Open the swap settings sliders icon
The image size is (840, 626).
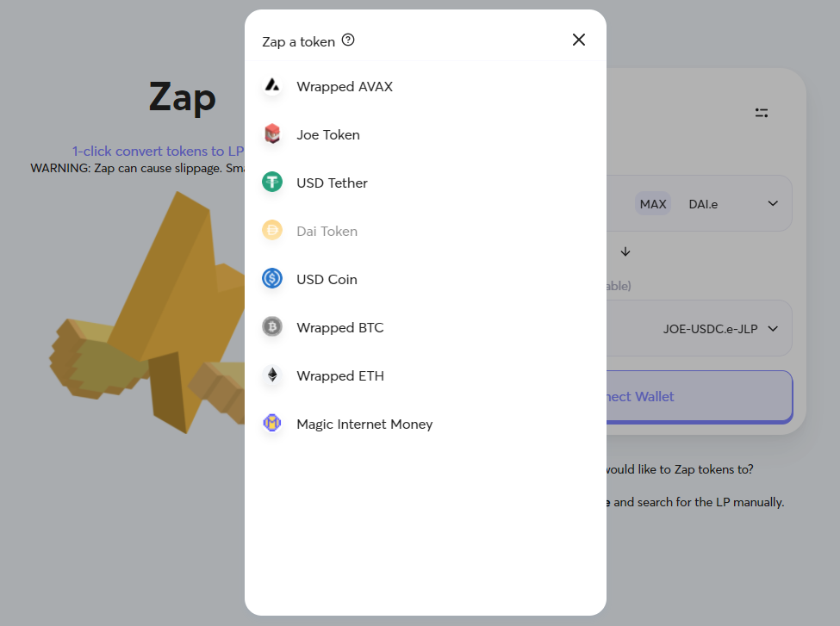point(762,113)
